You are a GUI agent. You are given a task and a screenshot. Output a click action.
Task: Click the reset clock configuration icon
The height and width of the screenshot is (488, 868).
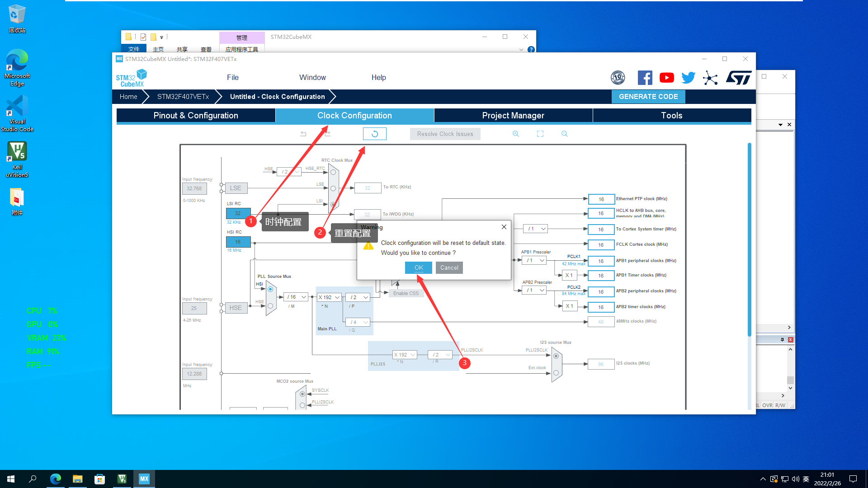coord(374,134)
